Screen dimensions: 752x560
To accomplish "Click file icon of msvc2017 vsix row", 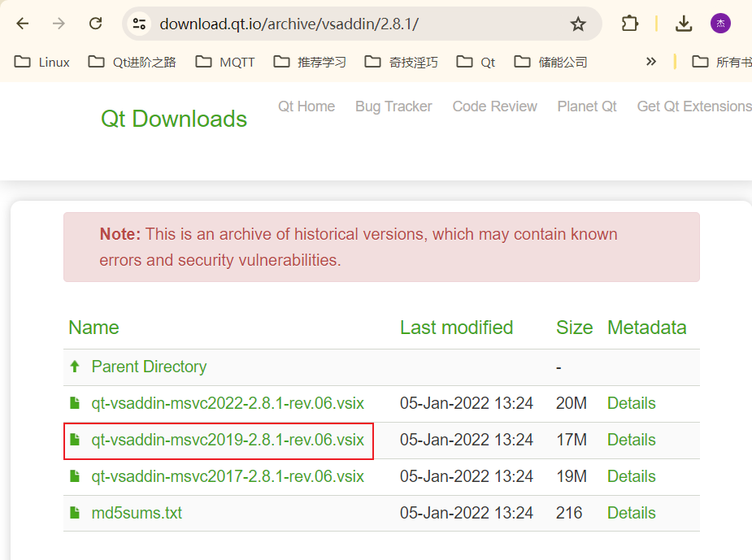I will 75,476.
